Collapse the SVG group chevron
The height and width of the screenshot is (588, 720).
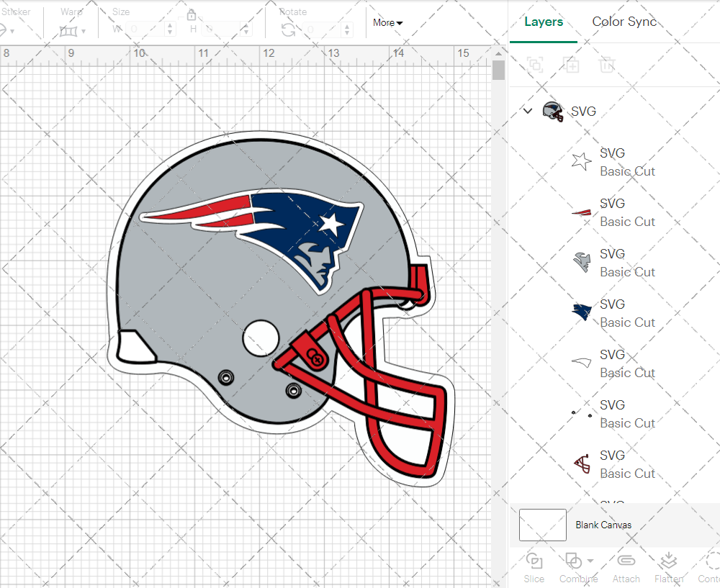click(528, 111)
